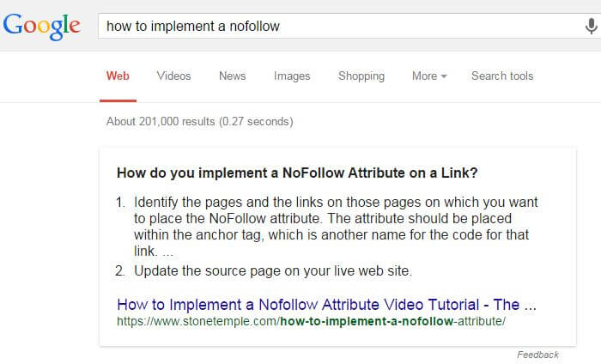The width and height of the screenshot is (601, 364).
Task: Click the Google logo
Action: (43, 27)
